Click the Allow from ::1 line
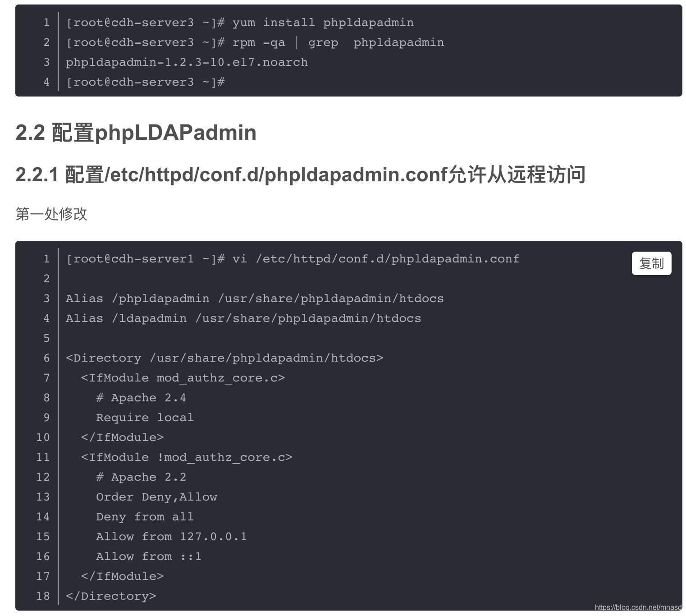 tap(149, 556)
